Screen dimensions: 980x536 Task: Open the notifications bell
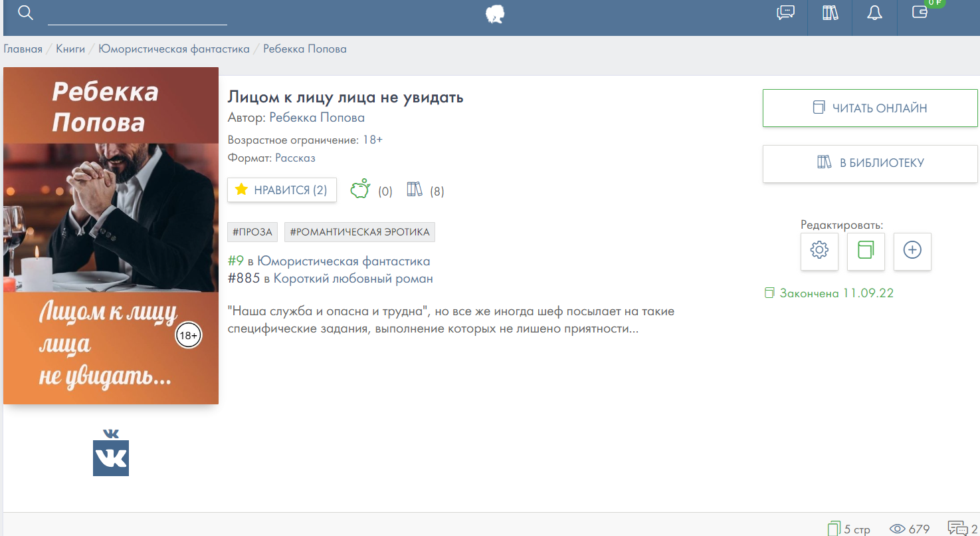click(x=874, y=13)
